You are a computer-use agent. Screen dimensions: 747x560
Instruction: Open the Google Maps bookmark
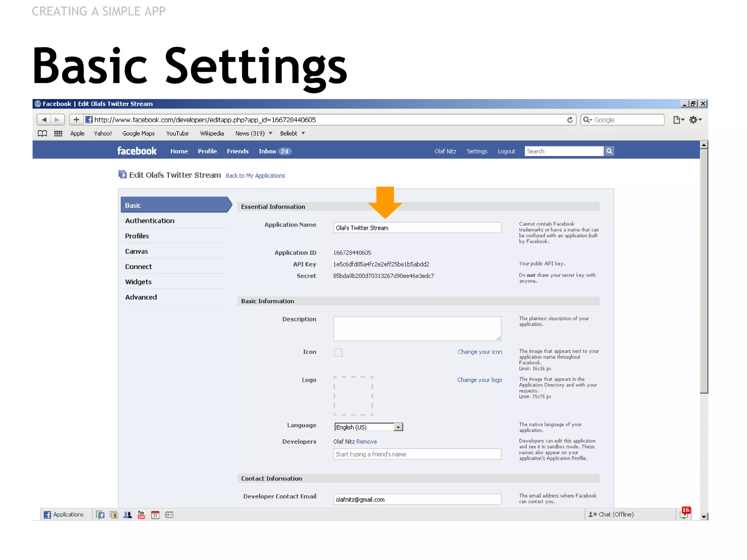pos(139,133)
